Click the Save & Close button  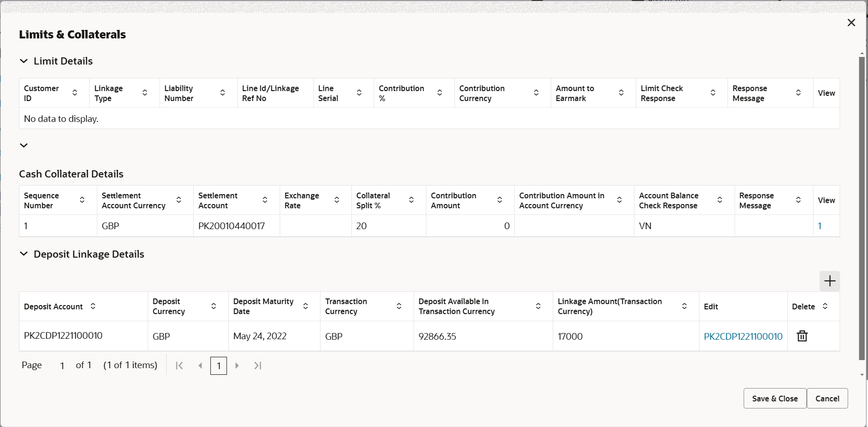(x=775, y=399)
